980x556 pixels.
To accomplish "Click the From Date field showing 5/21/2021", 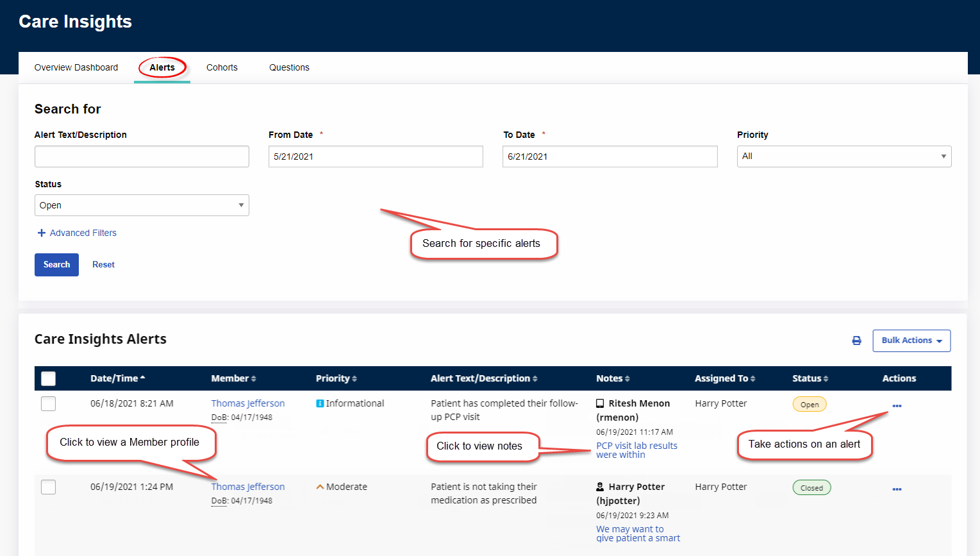I will (x=375, y=156).
